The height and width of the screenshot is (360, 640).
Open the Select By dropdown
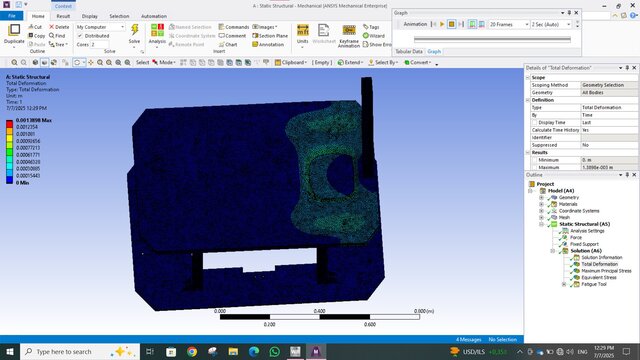tap(383, 62)
